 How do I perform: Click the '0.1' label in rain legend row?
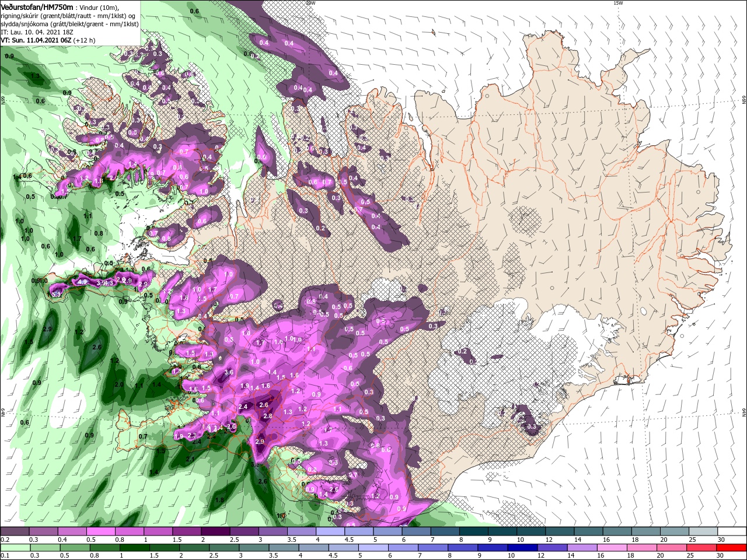pos(5,556)
